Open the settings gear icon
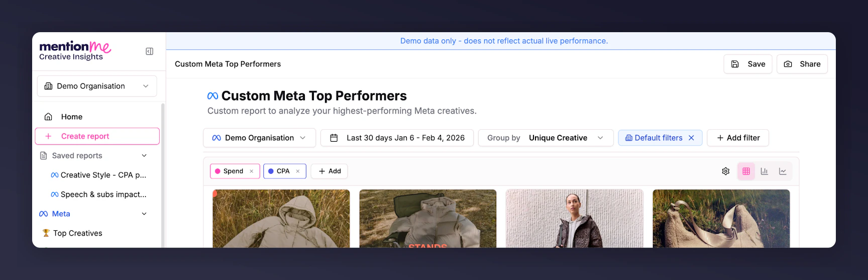 pos(726,171)
